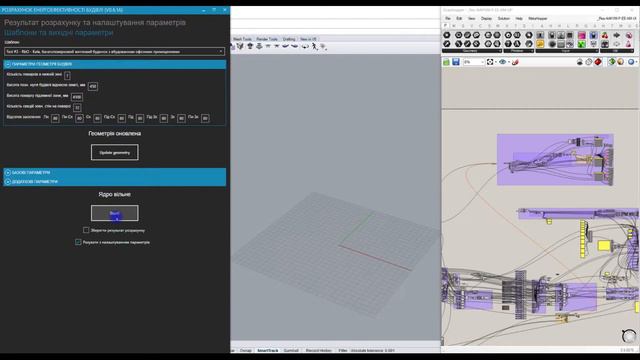The image size is (640, 360).
Task: Click the eye named-views icon in Grasshopper toolbar
Action: tap(502, 62)
